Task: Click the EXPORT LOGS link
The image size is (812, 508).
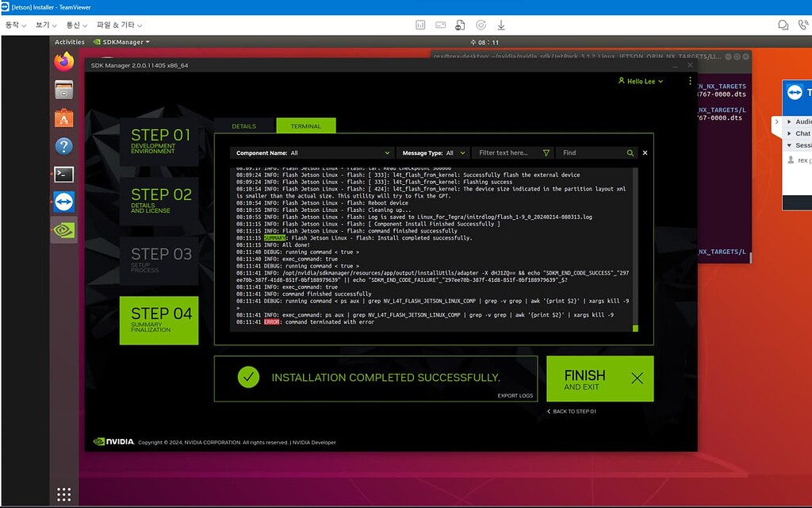Action: click(516, 394)
